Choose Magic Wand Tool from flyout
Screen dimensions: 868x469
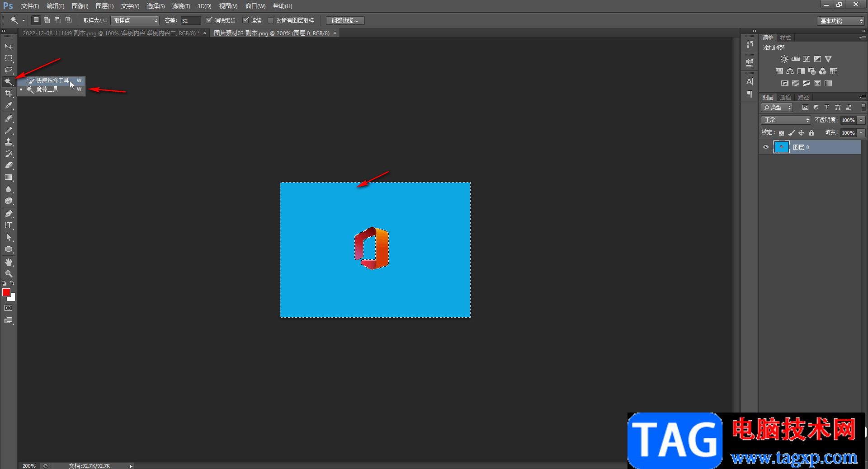(52, 89)
